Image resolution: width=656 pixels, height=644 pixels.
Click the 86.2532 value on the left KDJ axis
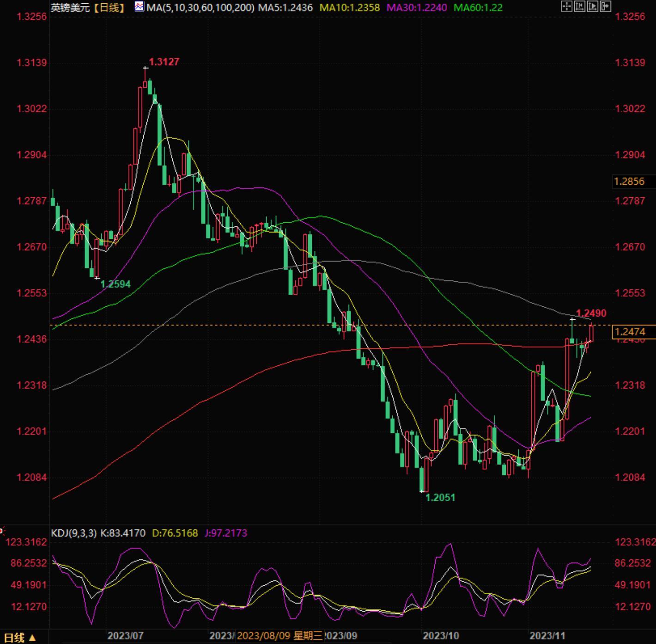pos(29,563)
